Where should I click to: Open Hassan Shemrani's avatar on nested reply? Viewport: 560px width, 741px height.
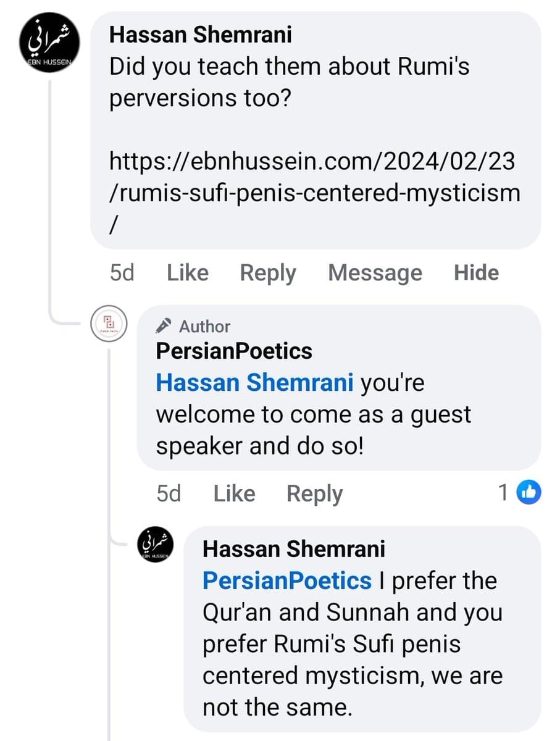(x=155, y=545)
